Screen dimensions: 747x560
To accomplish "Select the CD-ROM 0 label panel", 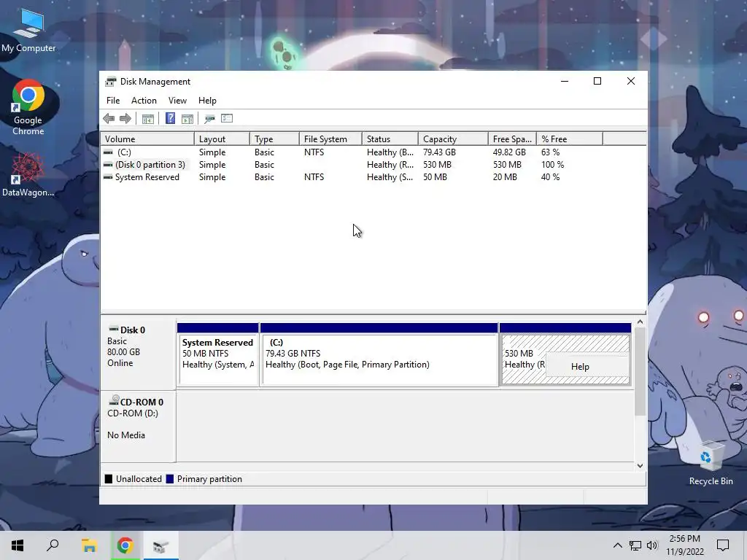I will pos(138,426).
